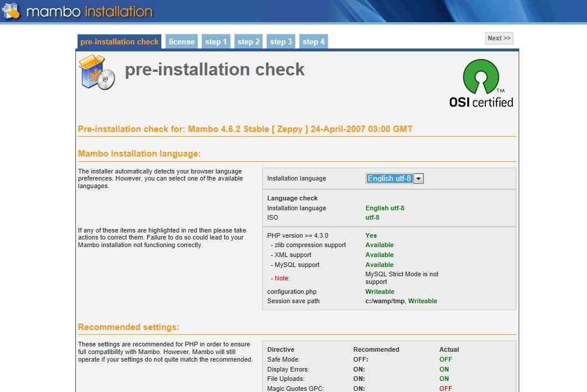Click the red '- Note:' label

tap(280, 278)
